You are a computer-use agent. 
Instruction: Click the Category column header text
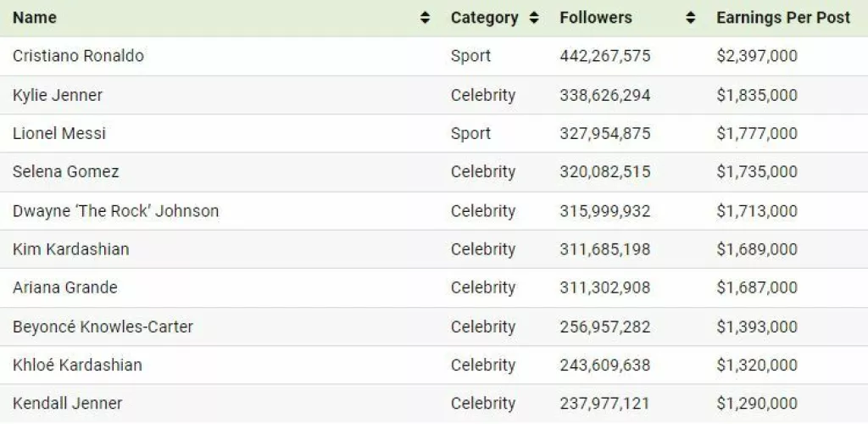[x=484, y=18]
